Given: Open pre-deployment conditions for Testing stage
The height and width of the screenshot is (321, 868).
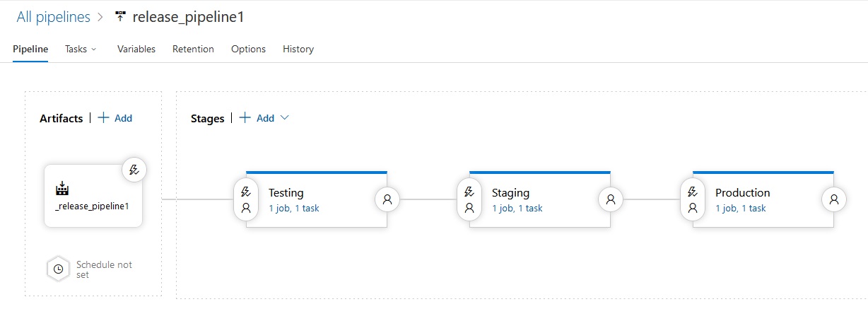Looking at the screenshot, I should pos(246,199).
